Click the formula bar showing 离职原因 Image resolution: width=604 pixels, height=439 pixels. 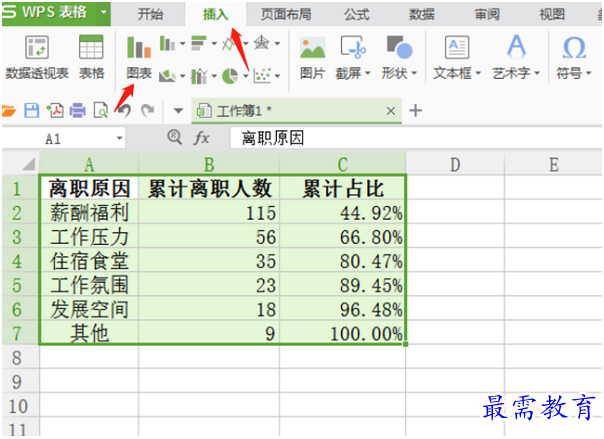416,138
